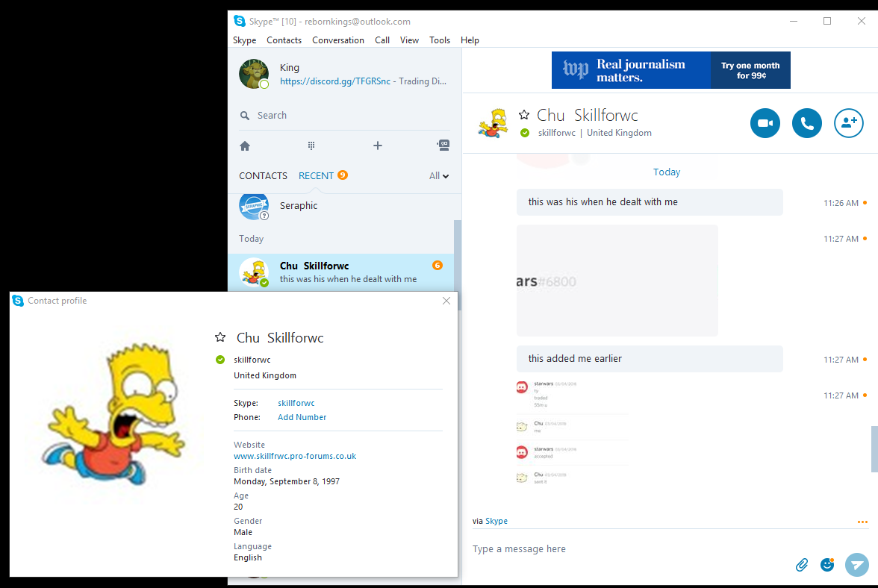Image resolution: width=878 pixels, height=588 pixels.
Task: Expand the All filter dropdown
Action: 439,175
